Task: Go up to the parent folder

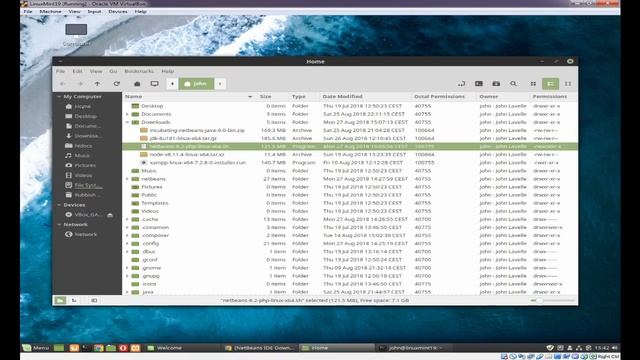Action: (x=97, y=84)
